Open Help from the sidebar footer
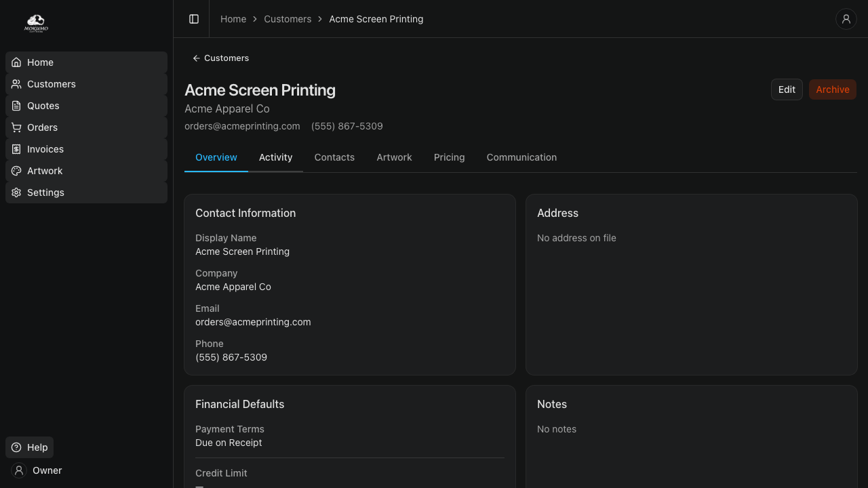 pos(30,447)
